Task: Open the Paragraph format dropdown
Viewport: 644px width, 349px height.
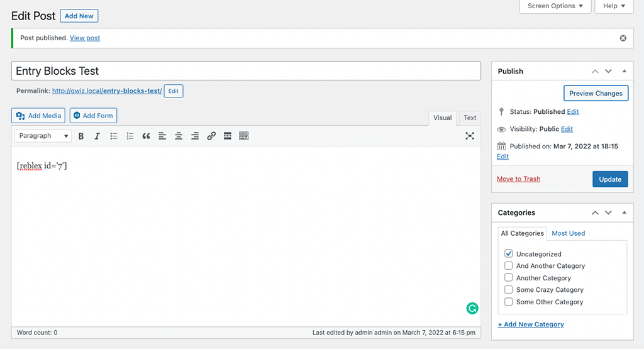Action: tap(43, 136)
